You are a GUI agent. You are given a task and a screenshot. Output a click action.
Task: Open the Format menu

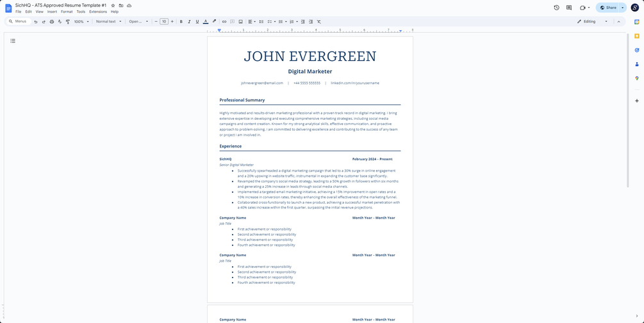[67, 12]
